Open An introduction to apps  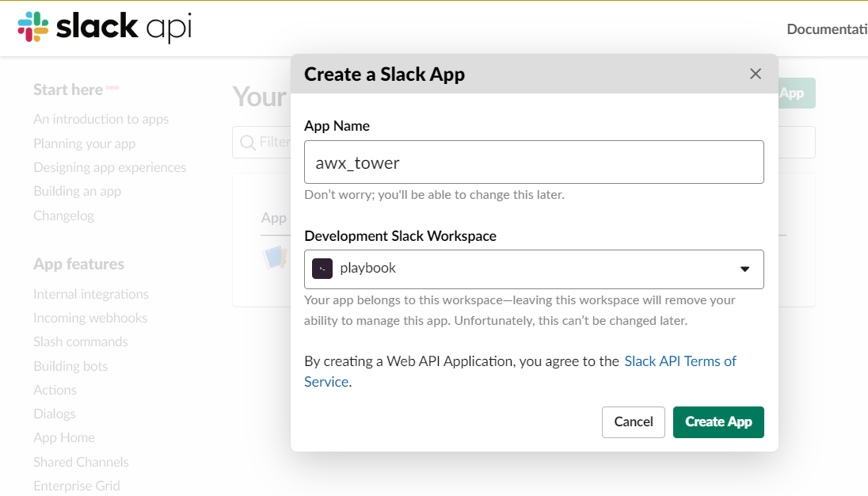101,119
